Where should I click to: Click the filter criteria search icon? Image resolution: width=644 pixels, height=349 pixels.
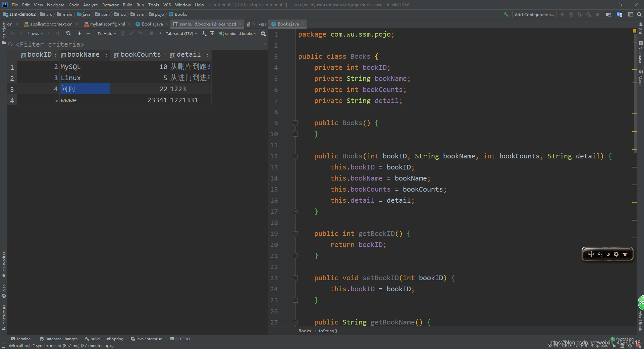pyautogui.click(x=11, y=44)
